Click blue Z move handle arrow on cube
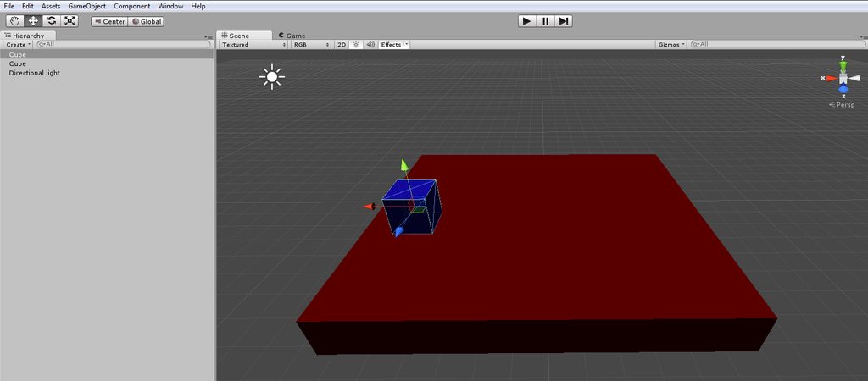This screenshot has width=868, height=381. 398,232
